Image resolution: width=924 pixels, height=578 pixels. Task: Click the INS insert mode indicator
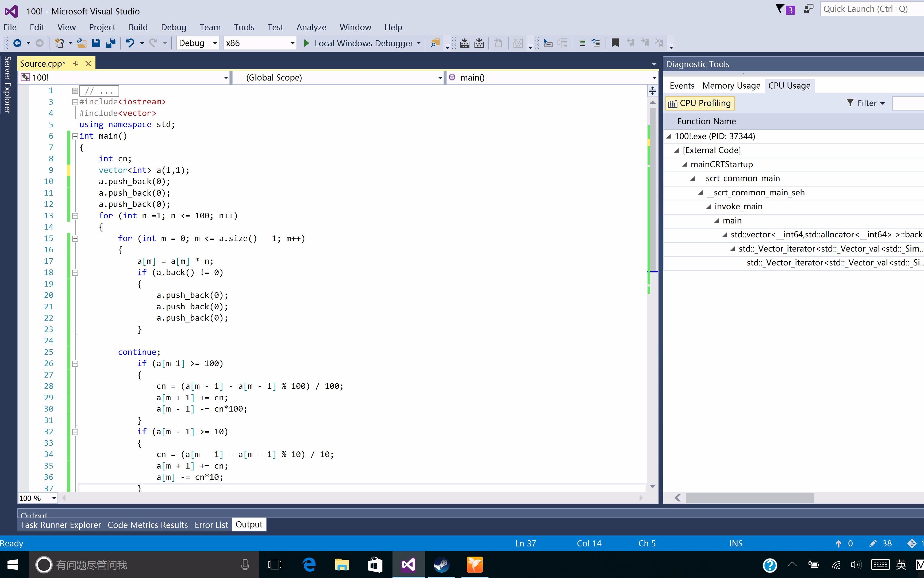736,543
